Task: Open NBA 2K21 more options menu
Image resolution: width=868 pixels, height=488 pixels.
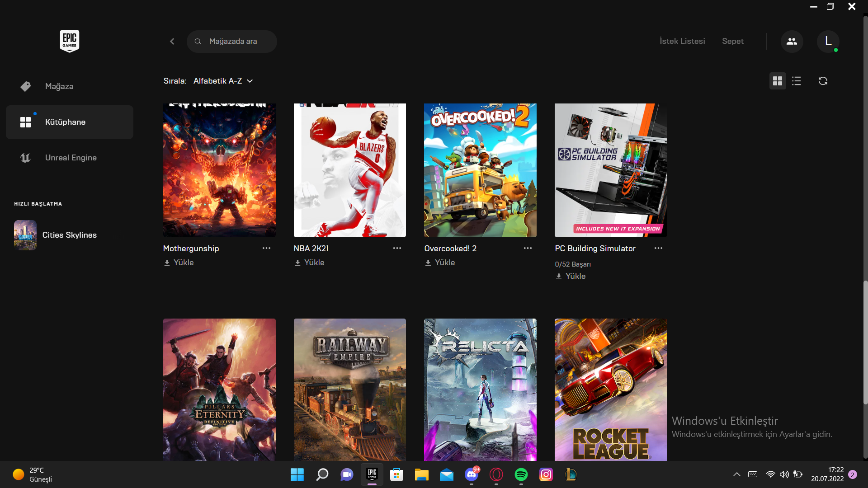Action: (397, 248)
